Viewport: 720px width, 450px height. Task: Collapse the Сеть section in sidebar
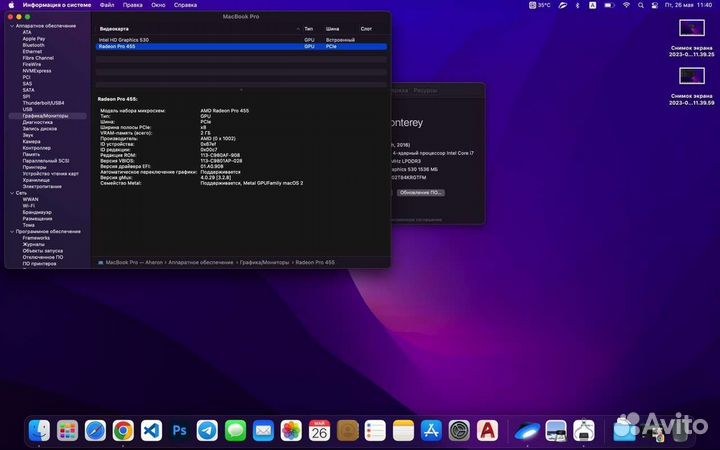12,193
